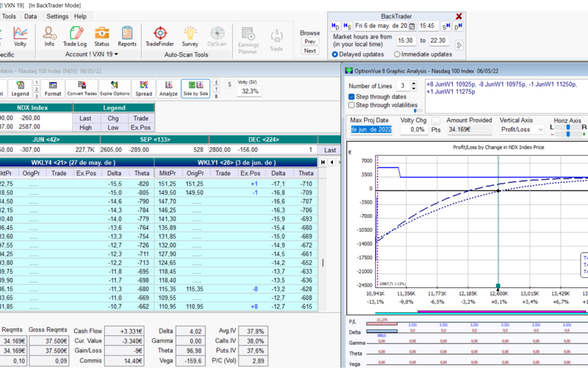This screenshot has width=588, height=368.
Task: Click the BackTrader time field 15:45
Action: [x=427, y=26]
